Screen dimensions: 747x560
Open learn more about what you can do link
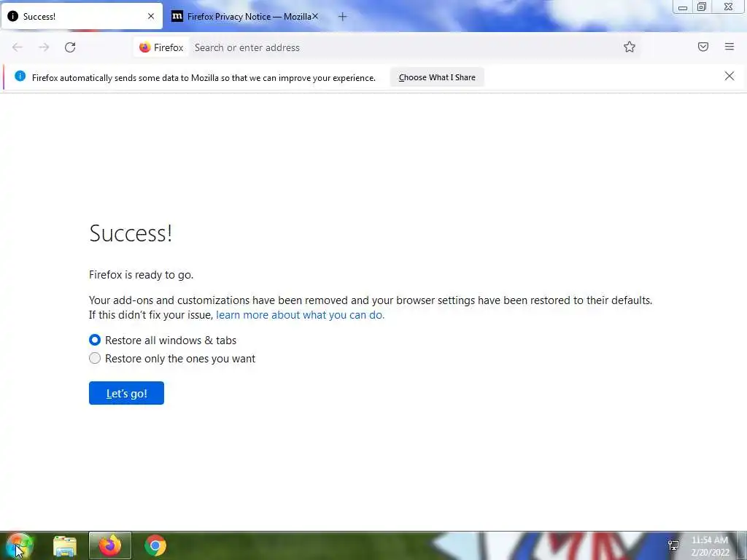pyautogui.click(x=300, y=315)
